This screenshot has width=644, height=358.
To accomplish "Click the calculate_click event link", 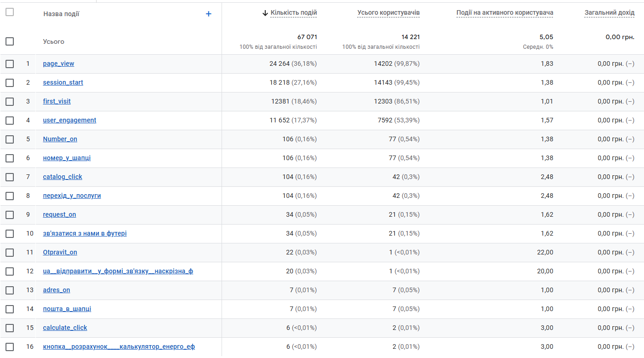I will pyautogui.click(x=65, y=328).
